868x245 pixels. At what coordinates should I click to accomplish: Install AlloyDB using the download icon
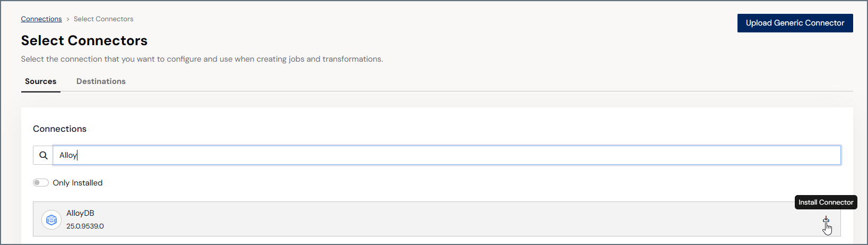(x=826, y=219)
